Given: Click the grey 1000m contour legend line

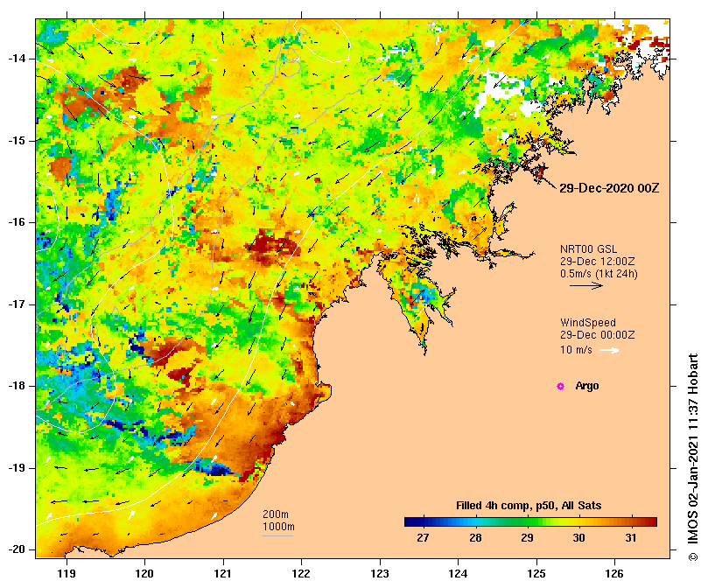Looking at the screenshot, I should click(278, 536).
